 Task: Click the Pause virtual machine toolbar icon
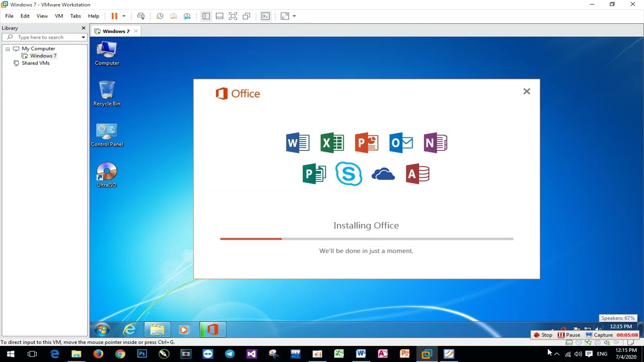114,16
